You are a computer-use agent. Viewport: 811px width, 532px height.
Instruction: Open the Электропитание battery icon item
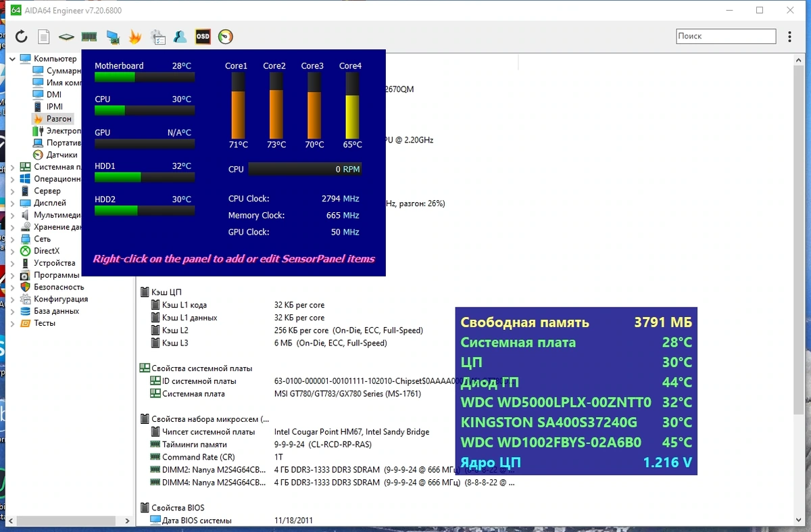38,130
